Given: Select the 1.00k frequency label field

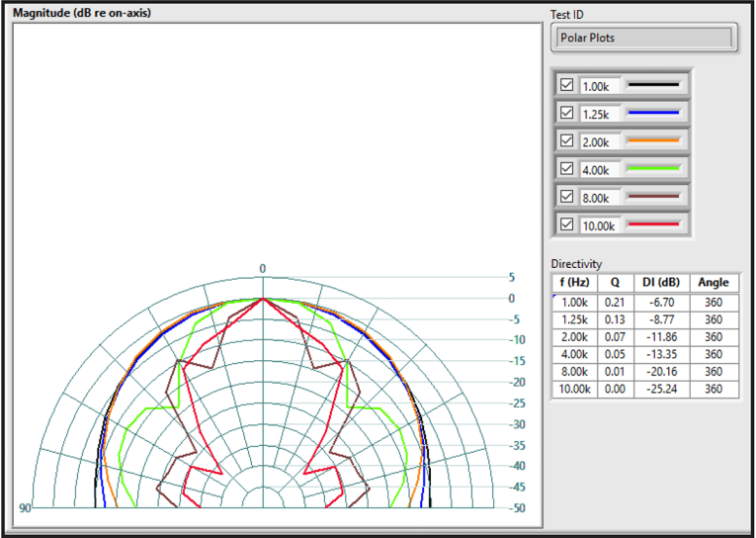Looking at the screenshot, I should coord(600,86).
